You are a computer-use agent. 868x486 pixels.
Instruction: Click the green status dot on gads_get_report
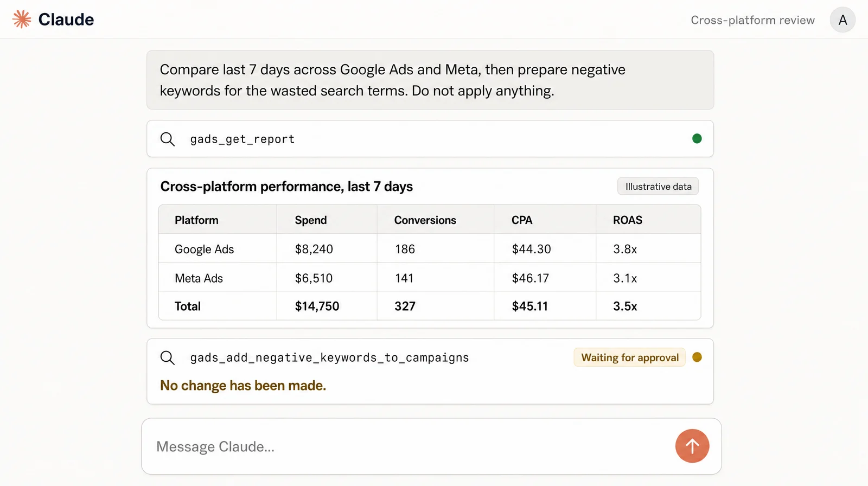(x=697, y=138)
